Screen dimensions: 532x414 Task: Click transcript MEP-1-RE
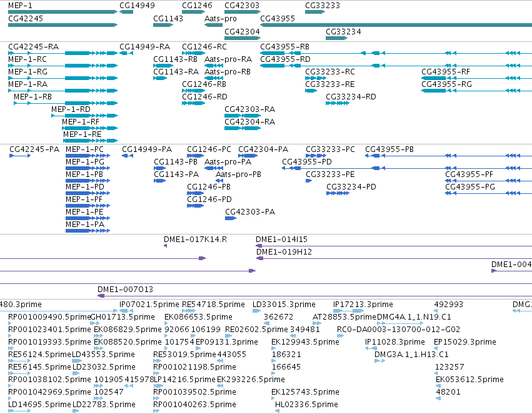point(90,141)
